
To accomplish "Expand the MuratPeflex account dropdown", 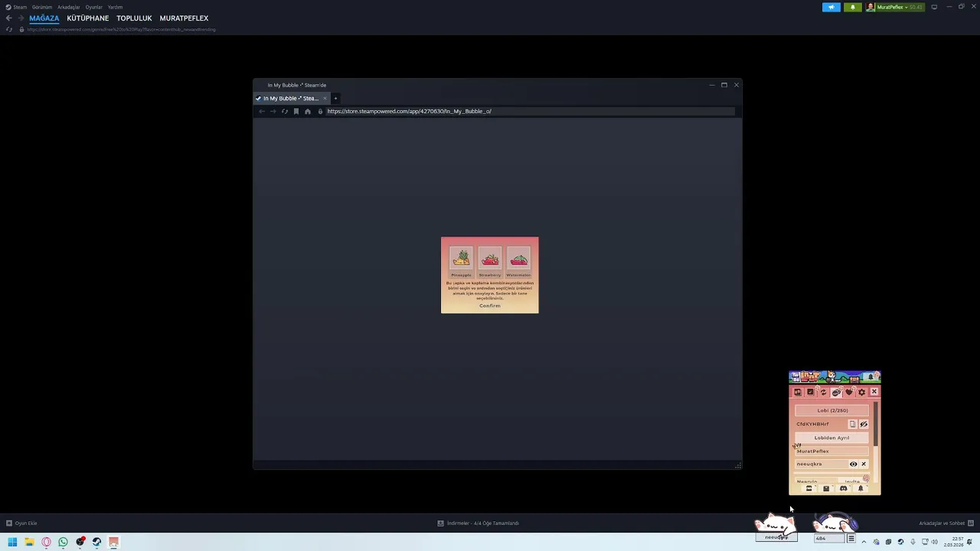I will click(x=895, y=7).
